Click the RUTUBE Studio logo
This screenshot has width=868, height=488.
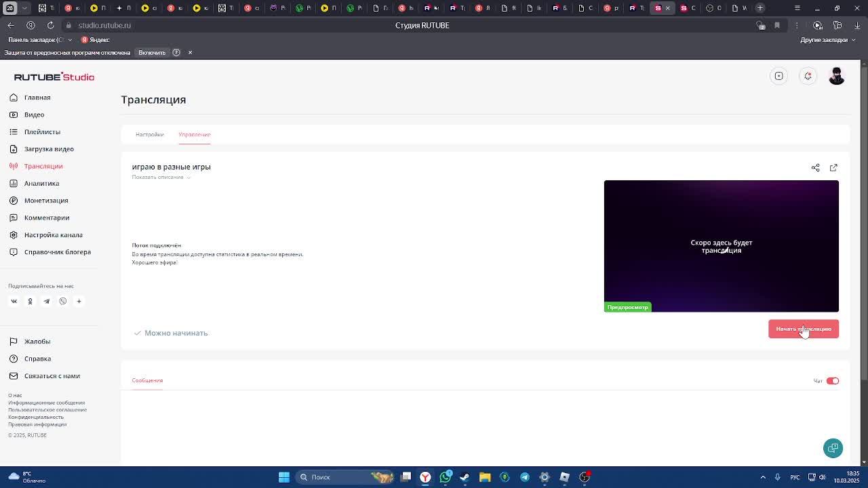coord(54,77)
